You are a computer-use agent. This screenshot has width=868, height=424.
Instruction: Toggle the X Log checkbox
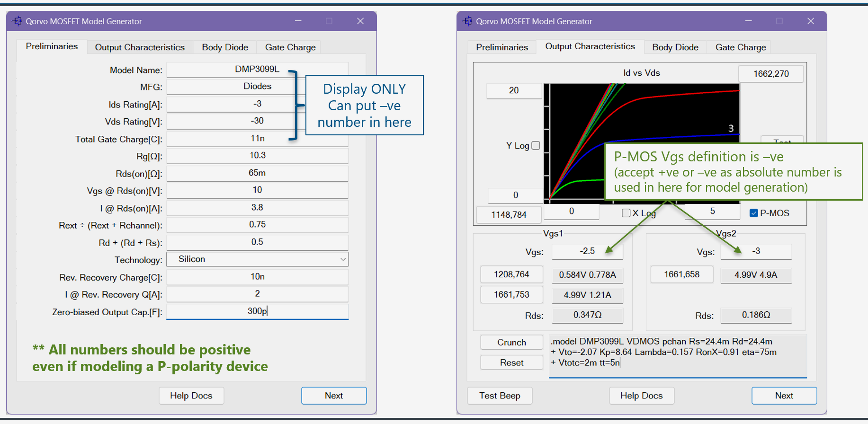tap(626, 213)
